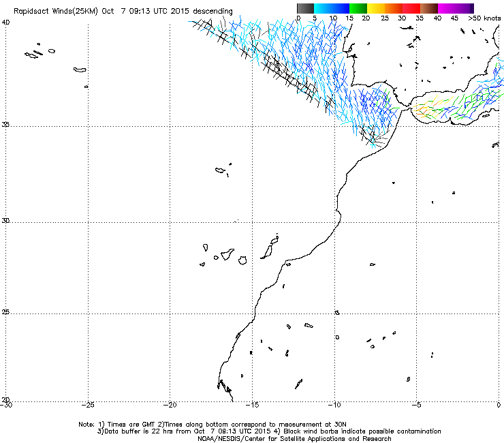Select the orange 25-30 knots color swatch
Viewport: 504px width, 443px height.
click(394, 8)
